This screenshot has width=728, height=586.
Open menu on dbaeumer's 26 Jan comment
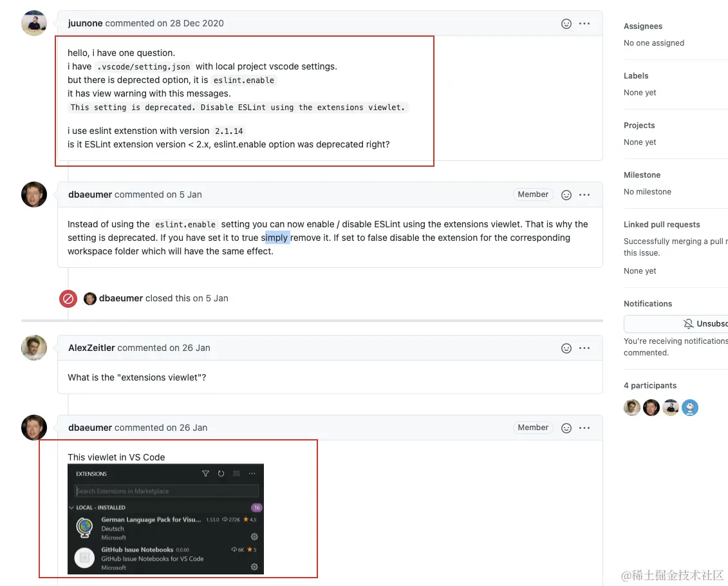point(584,428)
